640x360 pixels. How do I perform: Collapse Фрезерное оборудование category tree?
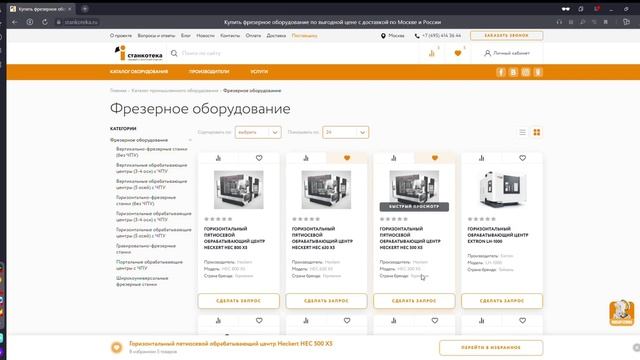click(190, 140)
